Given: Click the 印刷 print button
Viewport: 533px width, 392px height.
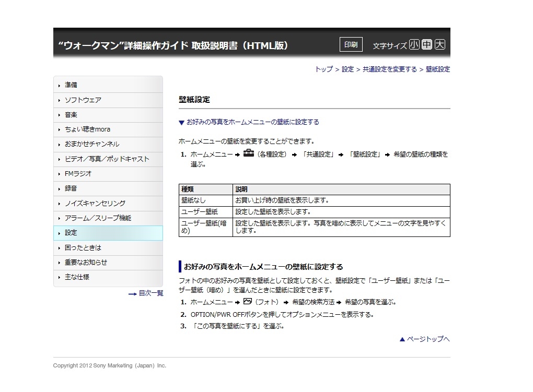Looking at the screenshot, I should [x=351, y=45].
